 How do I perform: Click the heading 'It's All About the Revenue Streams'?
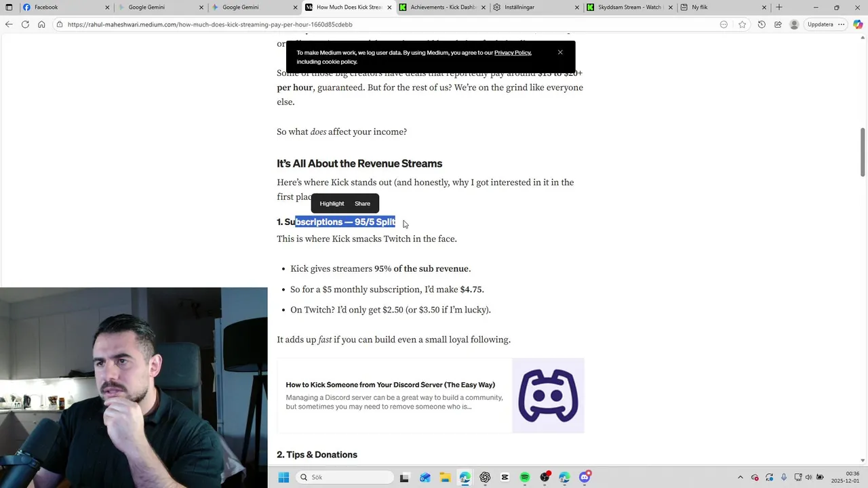tap(359, 163)
